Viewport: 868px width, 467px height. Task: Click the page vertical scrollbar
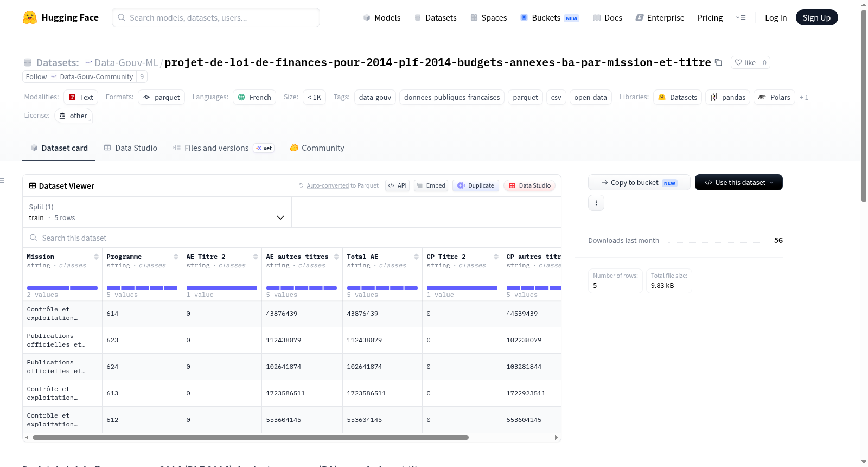[x=864, y=106]
